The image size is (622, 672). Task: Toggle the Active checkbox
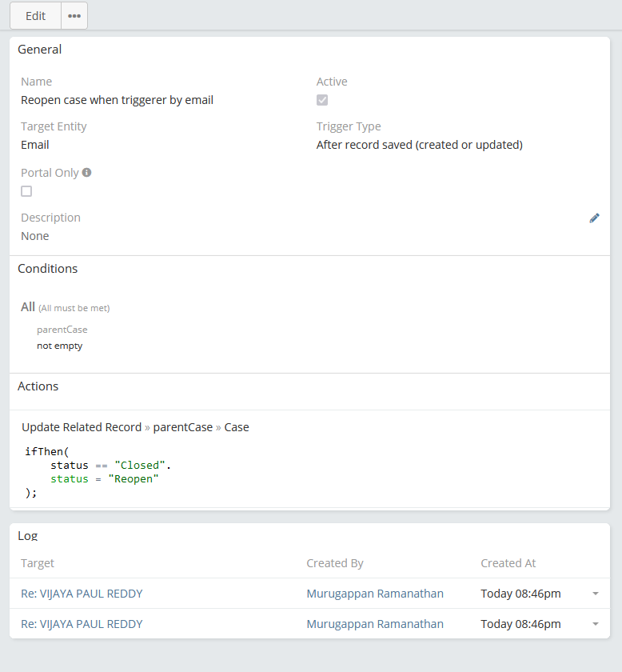tap(322, 100)
